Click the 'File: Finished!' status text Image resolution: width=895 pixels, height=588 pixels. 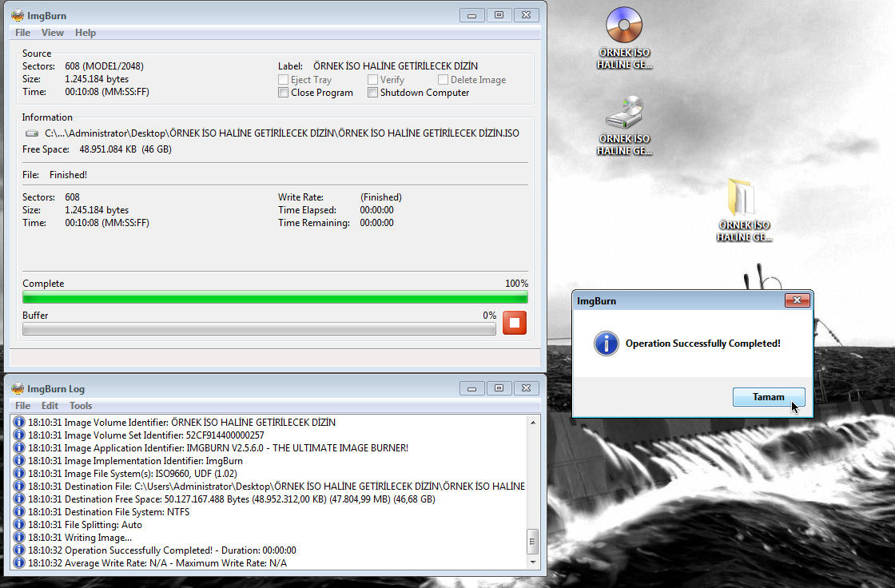pos(55,175)
